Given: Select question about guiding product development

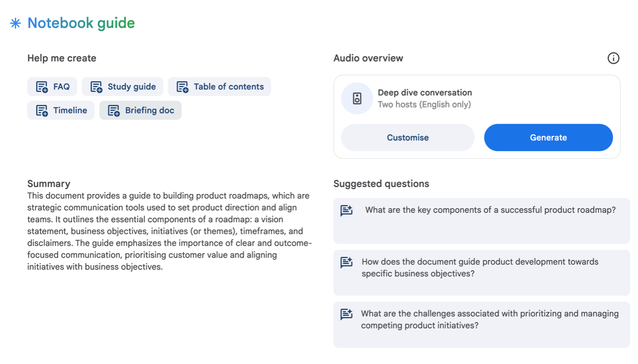Looking at the screenshot, I should coord(480,268).
